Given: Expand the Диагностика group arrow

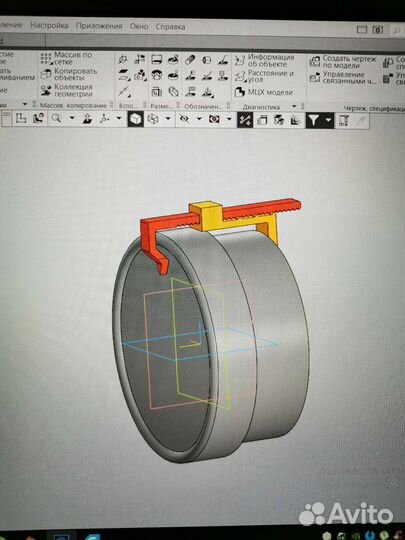Looking at the screenshot, I should click(x=294, y=106).
